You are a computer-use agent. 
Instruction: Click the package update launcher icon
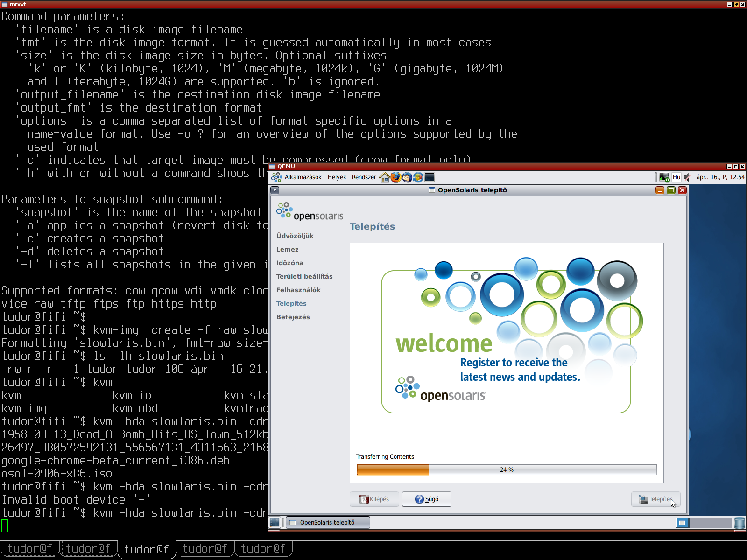(x=418, y=177)
